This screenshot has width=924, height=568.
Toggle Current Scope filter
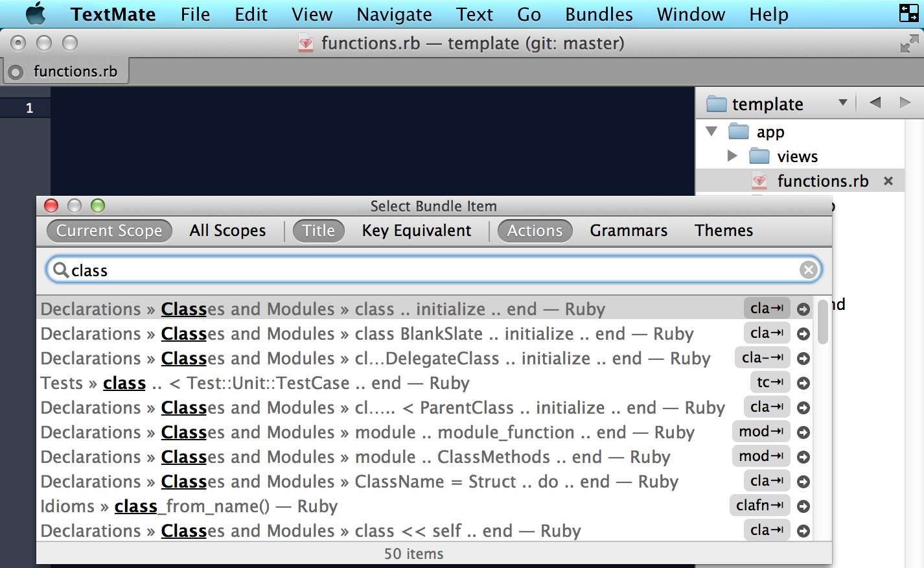point(109,231)
